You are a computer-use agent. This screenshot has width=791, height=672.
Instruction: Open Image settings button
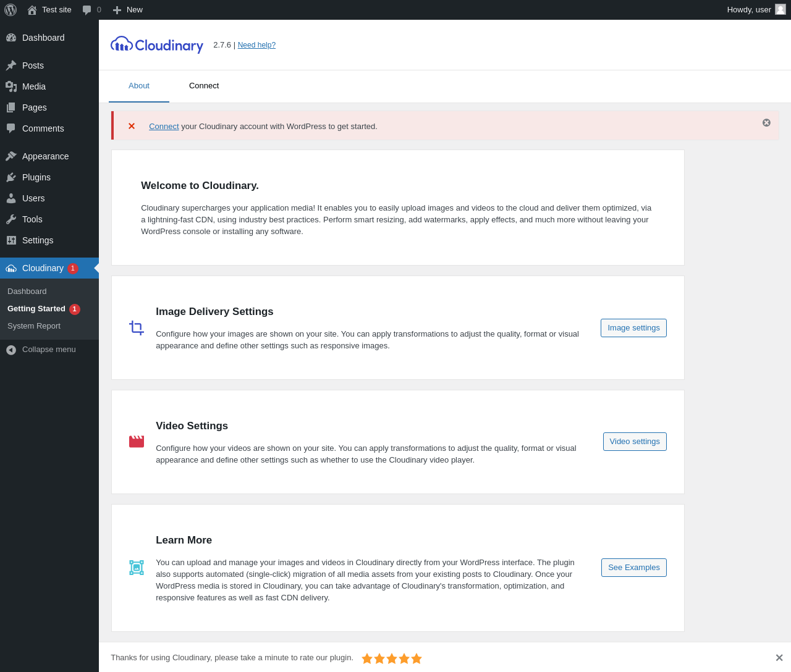(633, 328)
